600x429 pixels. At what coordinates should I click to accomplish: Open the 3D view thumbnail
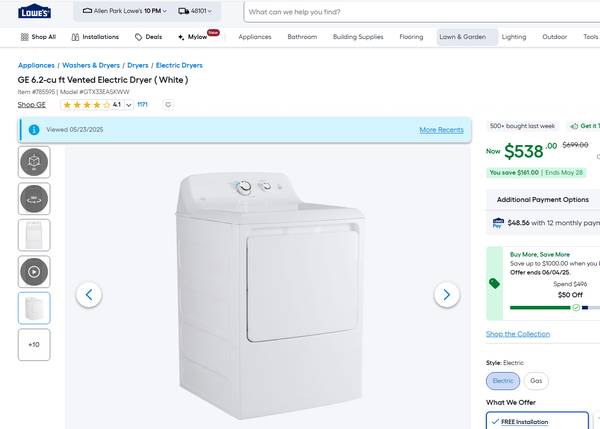click(x=34, y=162)
